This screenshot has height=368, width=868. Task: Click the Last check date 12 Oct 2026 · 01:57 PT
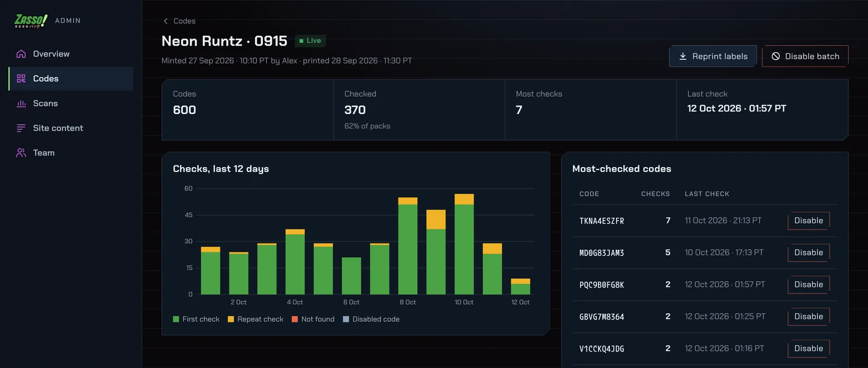pos(737,109)
